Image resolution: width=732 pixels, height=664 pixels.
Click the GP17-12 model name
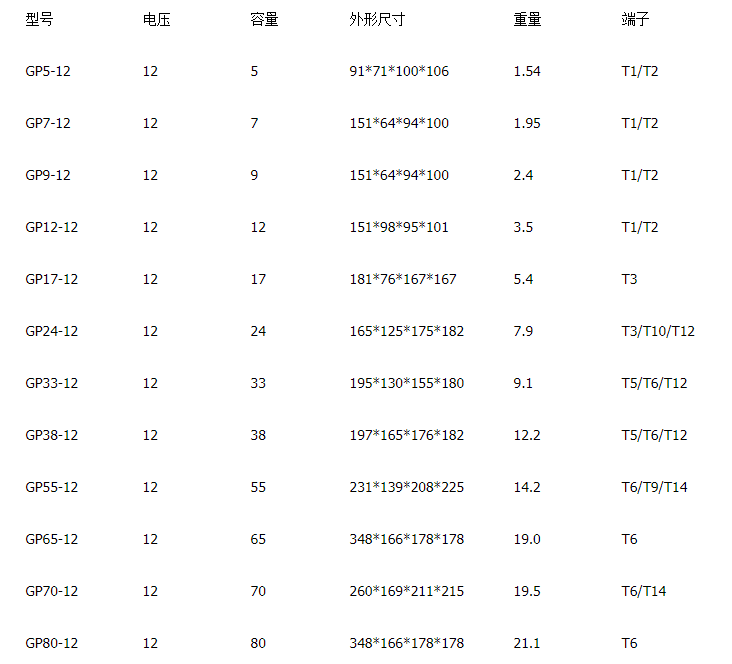pos(51,279)
